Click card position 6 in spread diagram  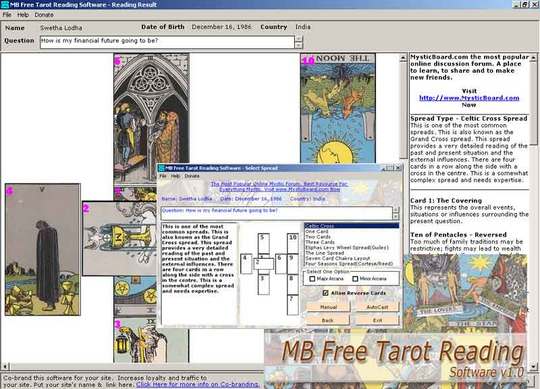point(281,264)
